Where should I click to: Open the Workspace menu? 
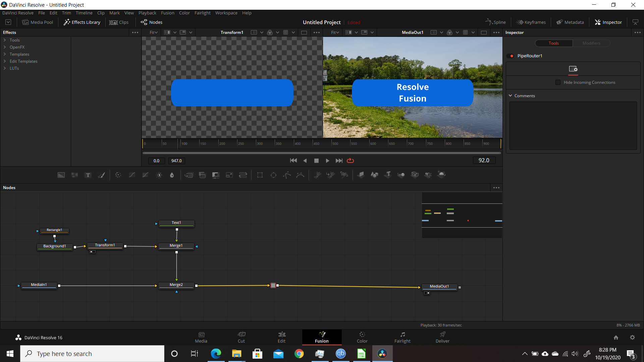point(226,13)
